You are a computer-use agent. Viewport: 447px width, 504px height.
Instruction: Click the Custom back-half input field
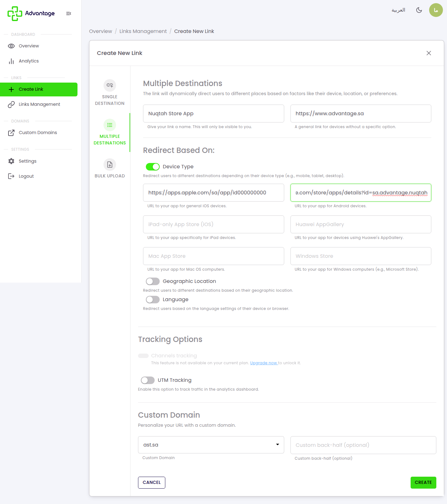pyautogui.click(x=363, y=445)
